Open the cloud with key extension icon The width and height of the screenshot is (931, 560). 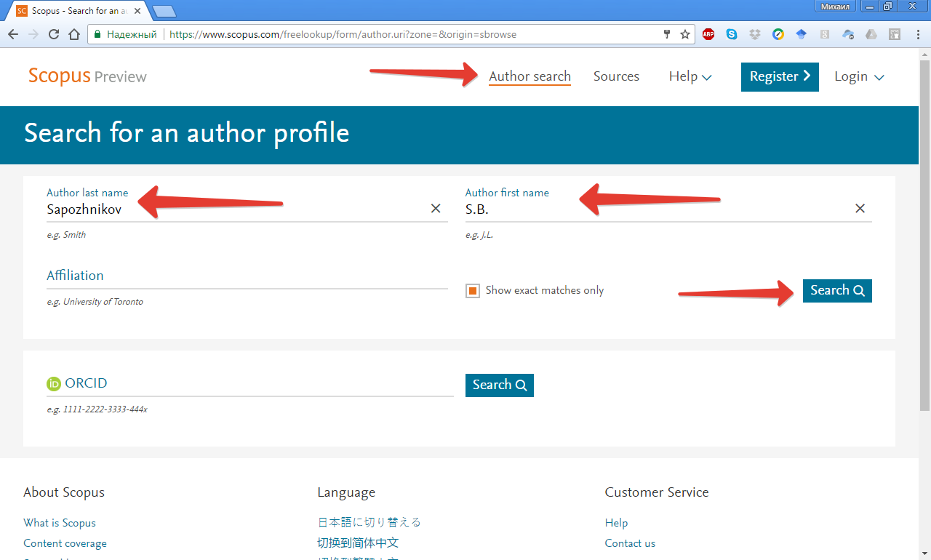pos(848,34)
